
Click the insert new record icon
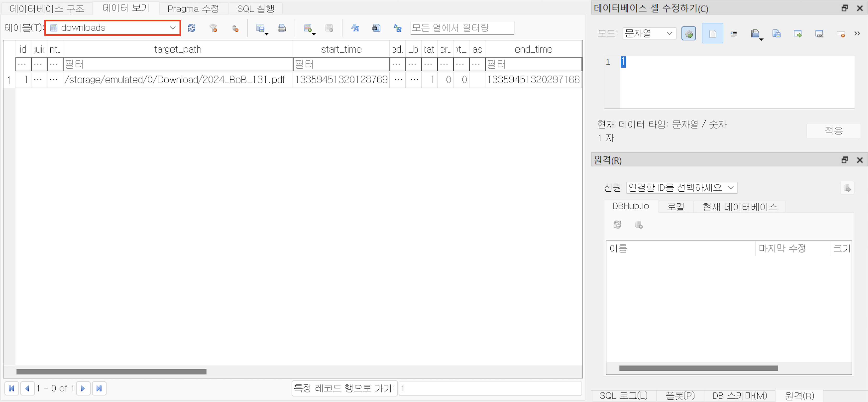click(308, 28)
